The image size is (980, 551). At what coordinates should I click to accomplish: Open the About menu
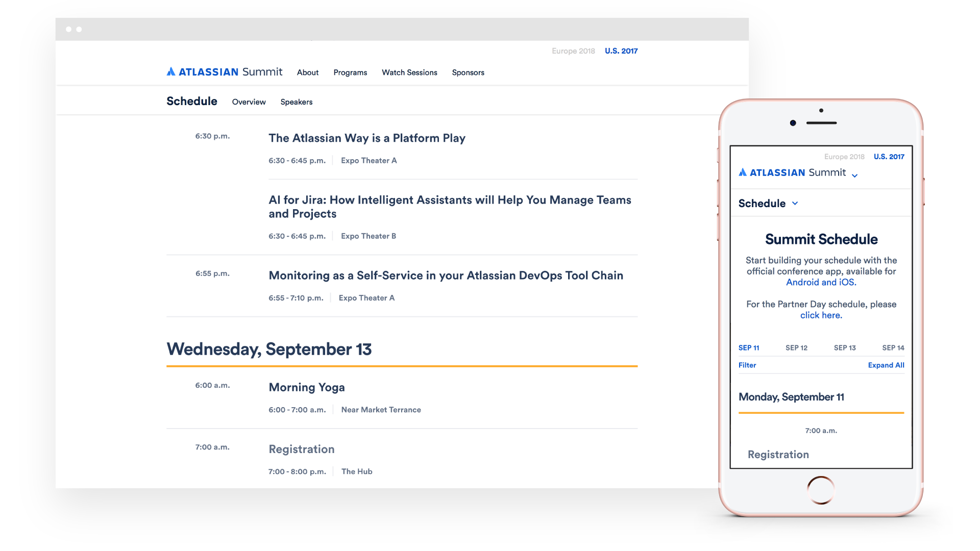(x=308, y=72)
